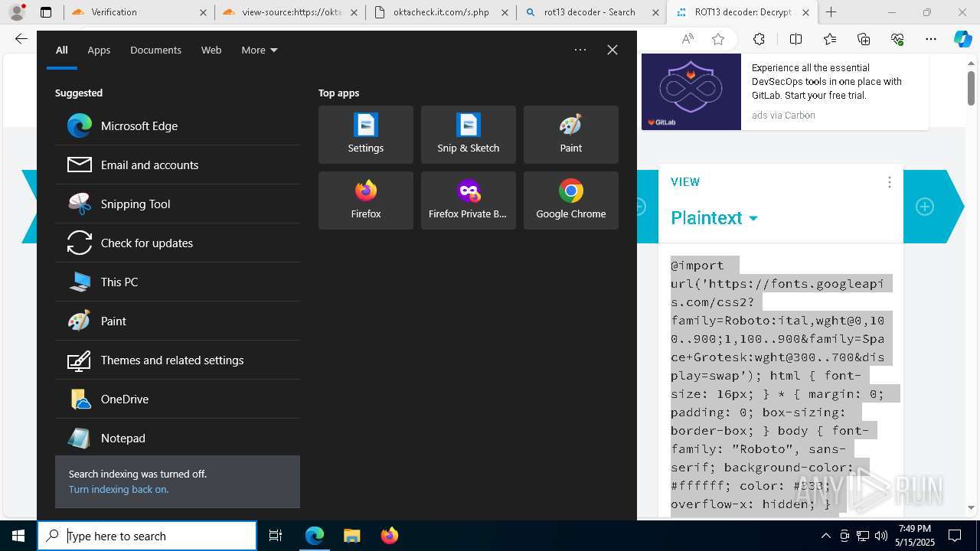
Task: Launch Firefox Private Browsing tile
Action: click(469, 201)
